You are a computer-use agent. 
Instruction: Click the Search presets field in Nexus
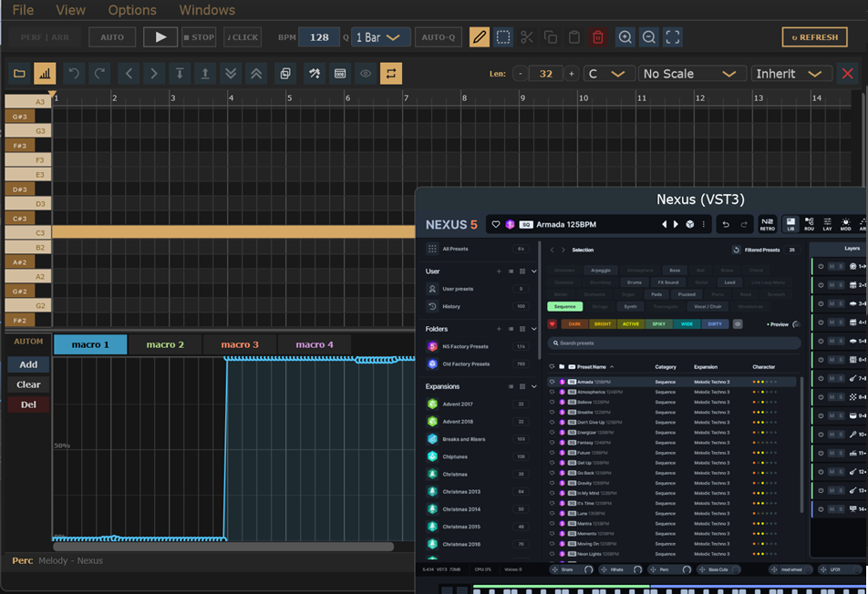tap(675, 343)
